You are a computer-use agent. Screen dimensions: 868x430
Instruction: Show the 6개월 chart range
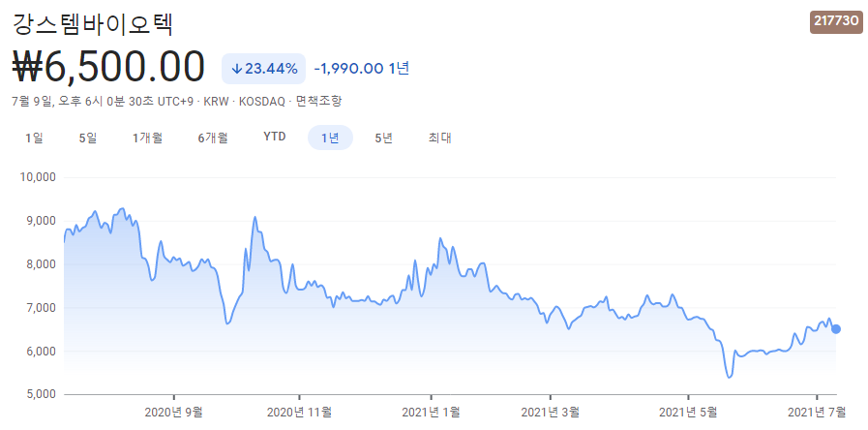(x=213, y=138)
